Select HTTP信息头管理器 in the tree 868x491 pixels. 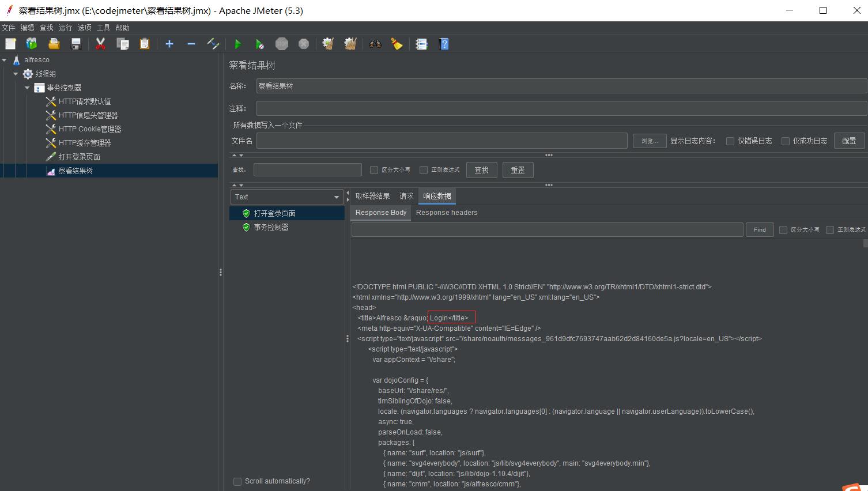[88, 115]
